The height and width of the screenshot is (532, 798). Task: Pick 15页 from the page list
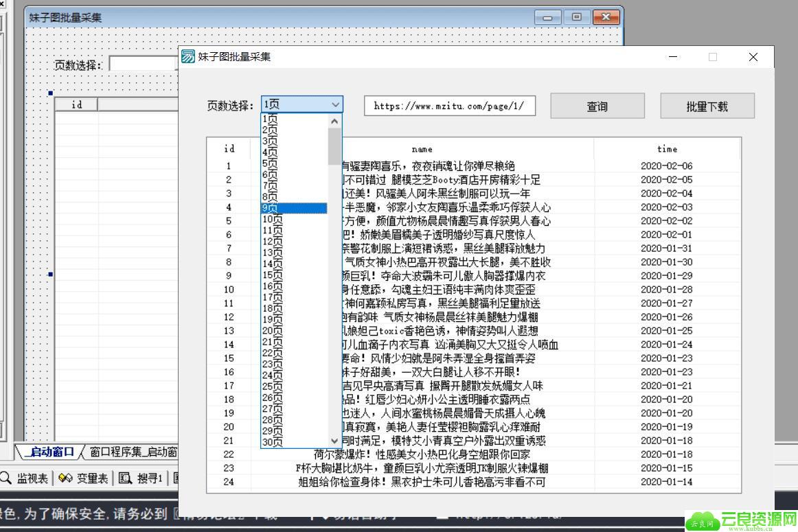tap(294, 275)
